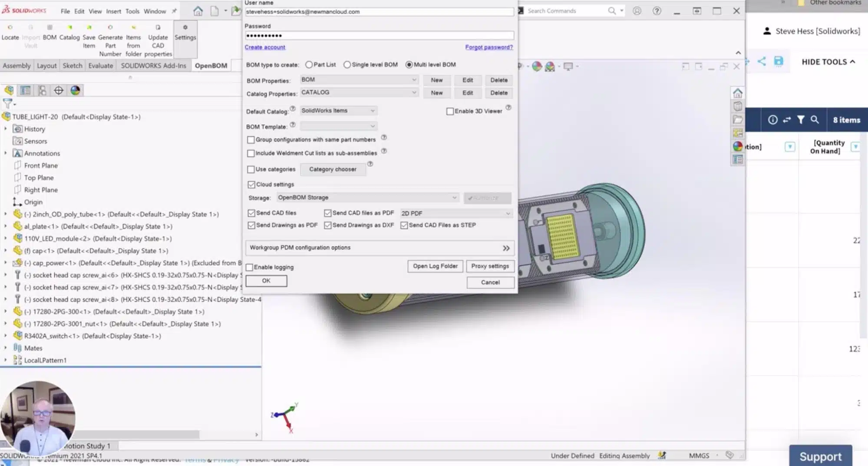Click the Create account link
This screenshot has height=466, width=868.
[x=265, y=47]
